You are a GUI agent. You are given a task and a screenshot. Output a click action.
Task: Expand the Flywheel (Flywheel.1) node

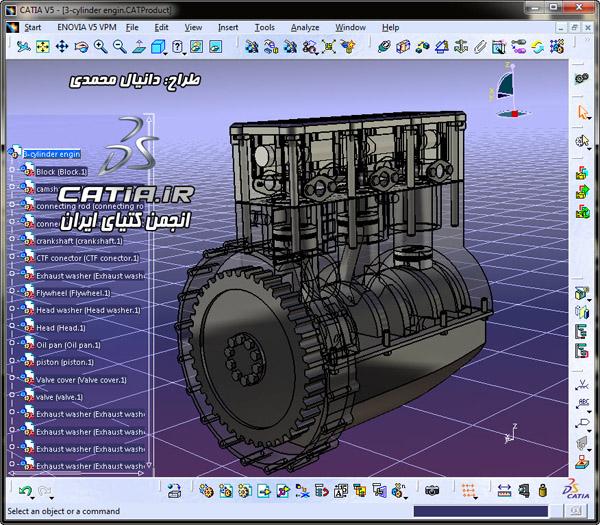pyautogui.click(x=12, y=290)
